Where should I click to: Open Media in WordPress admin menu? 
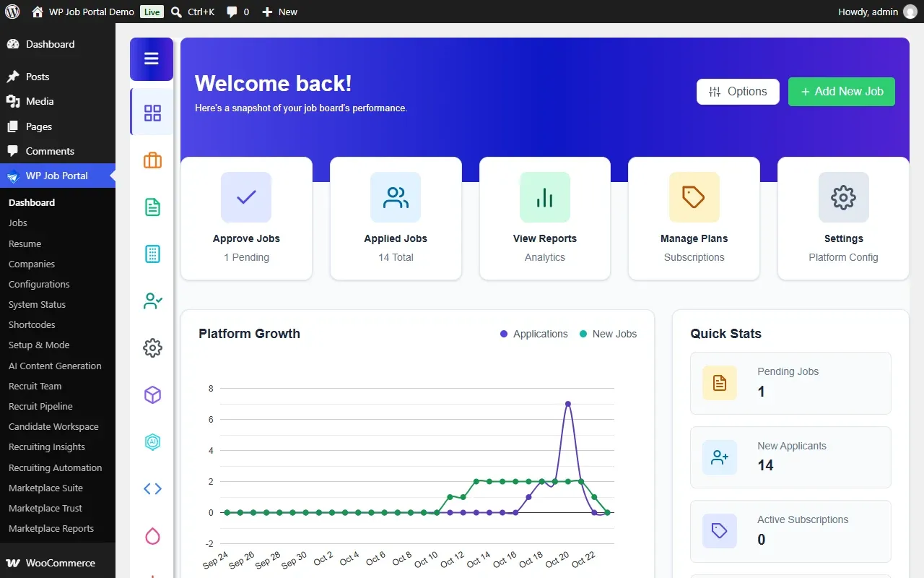point(58,101)
